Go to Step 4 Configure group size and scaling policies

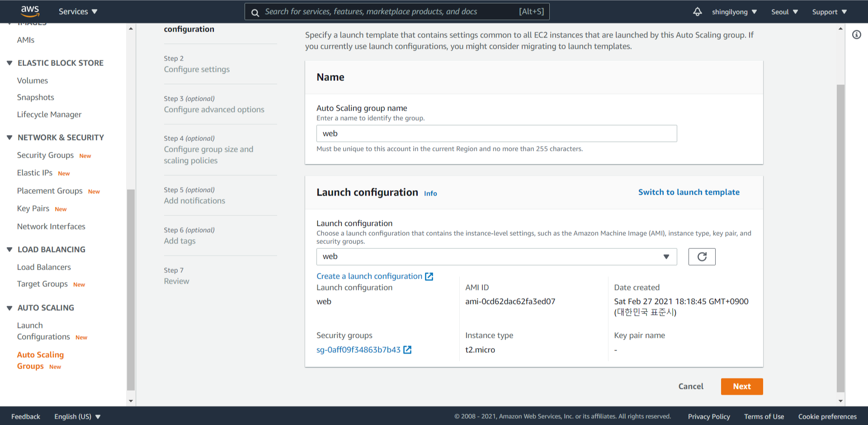tap(208, 155)
